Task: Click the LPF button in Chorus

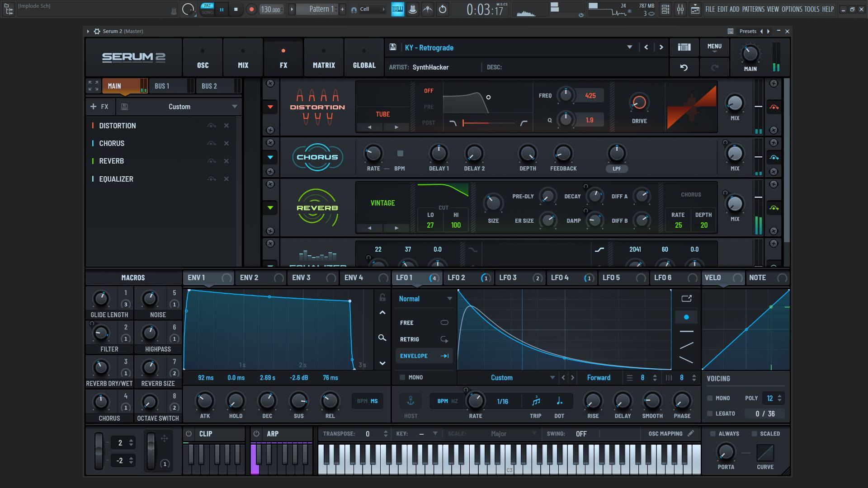Action: click(617, 169)
